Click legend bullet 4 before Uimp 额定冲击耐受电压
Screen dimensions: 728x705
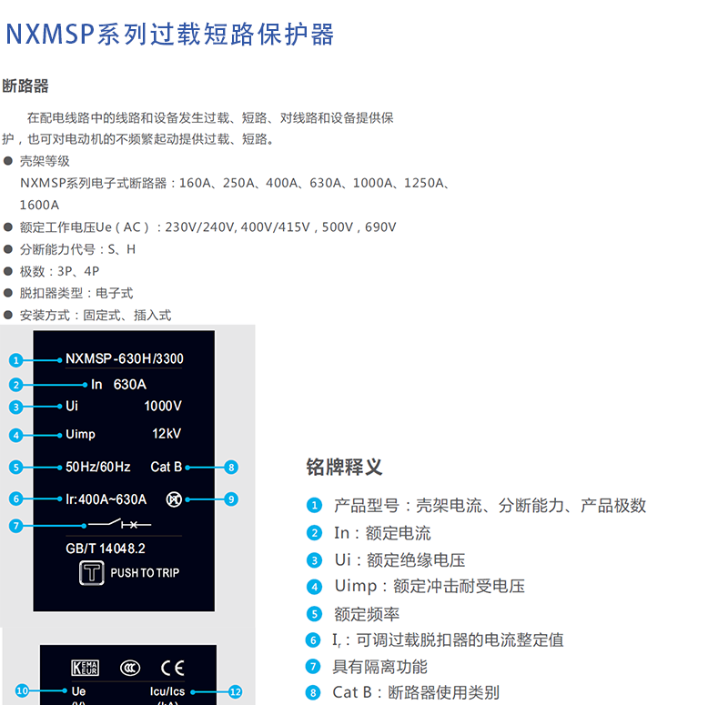pos(314,587)
